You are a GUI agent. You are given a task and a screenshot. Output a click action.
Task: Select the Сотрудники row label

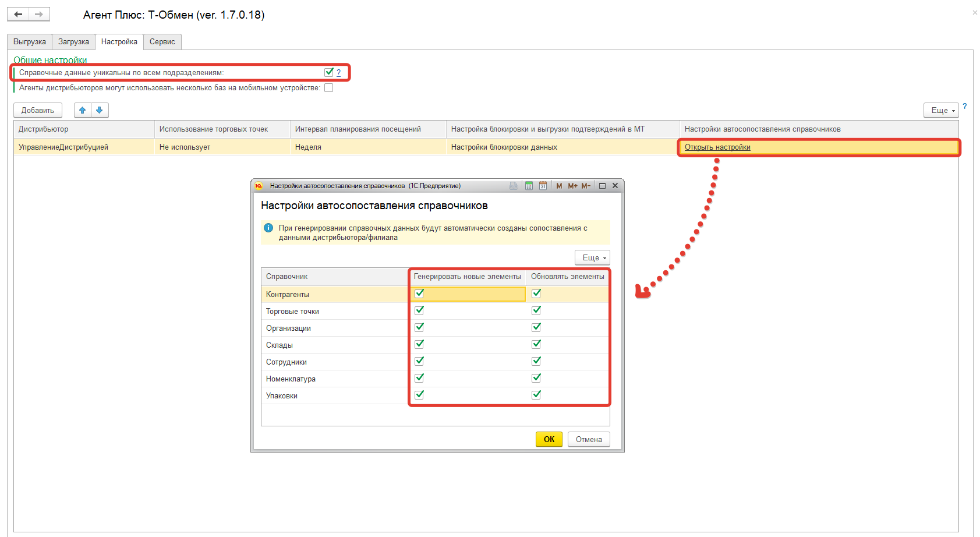pos(286,362)
